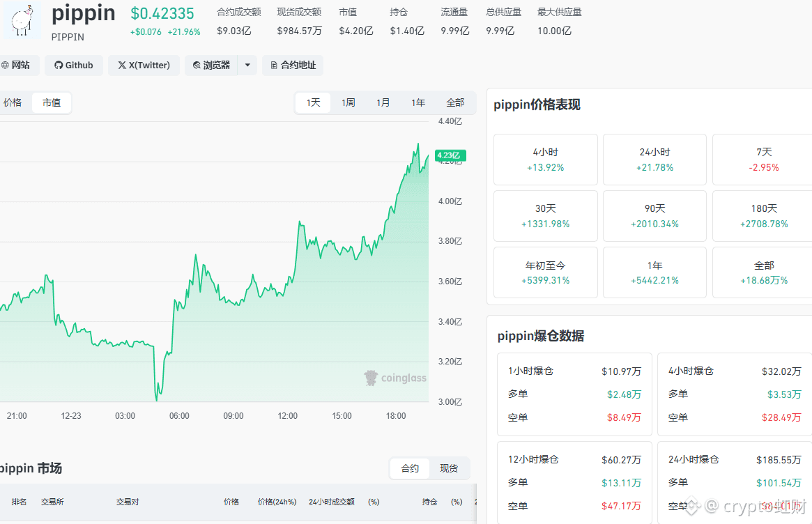
Task: Sort table by 价格(24h%) column header
Action: coord(277,502)
